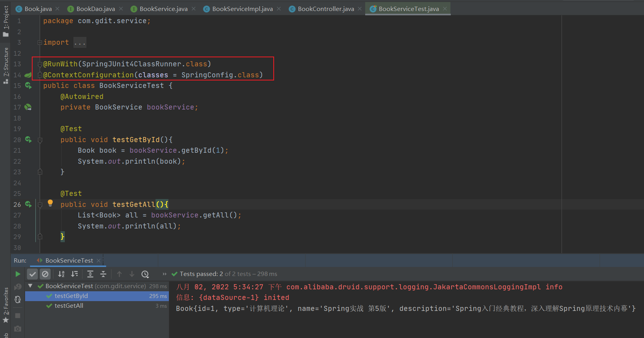The width and height of the screenshot is (644, 338).
Task: Sort test results by duration
Action: 74,274
